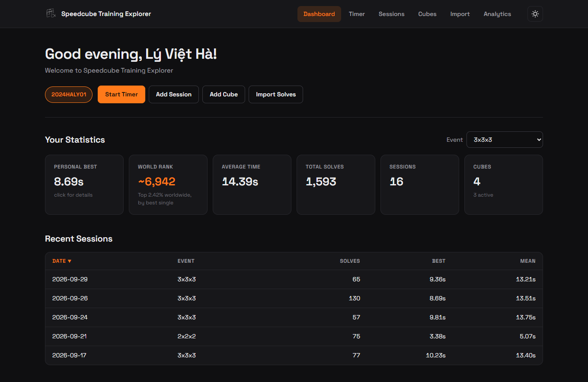This screenshot has height=382, width=588.
Task: Click the Speedcube Training Explorer title
Action: pos(106,14)
